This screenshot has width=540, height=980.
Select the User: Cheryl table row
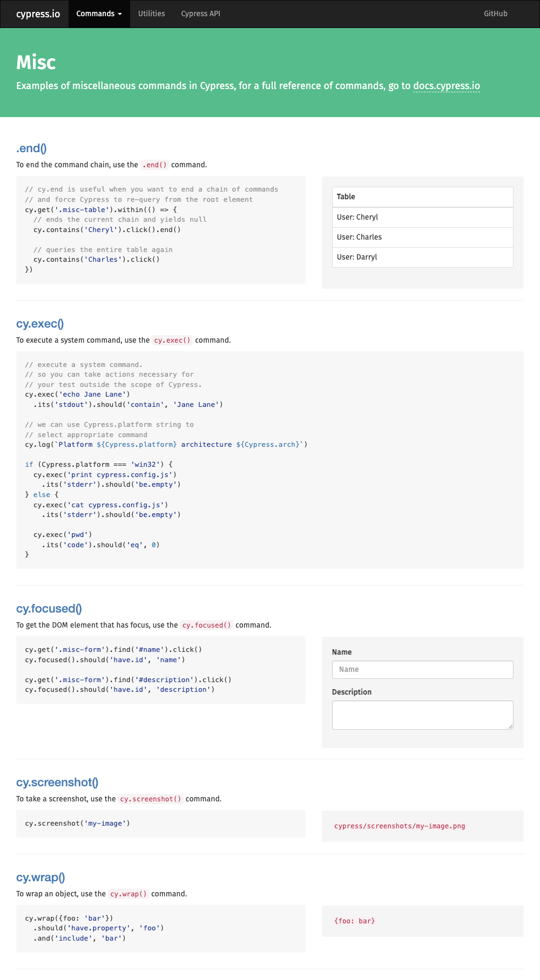pyautogui.click(x=422, y=217)
